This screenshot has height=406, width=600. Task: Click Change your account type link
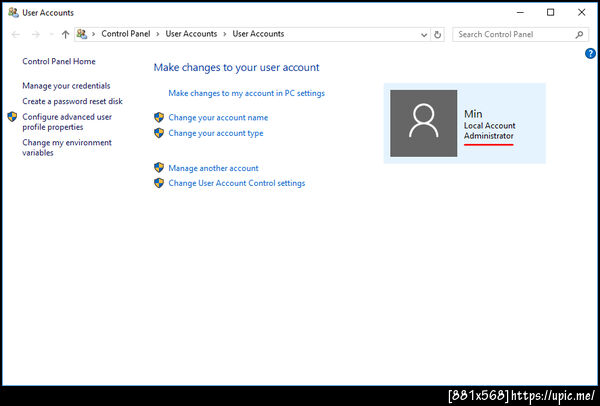(216, 133)
